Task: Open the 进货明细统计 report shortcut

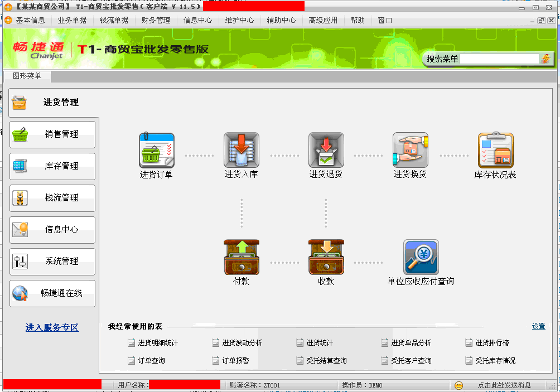Action: click(157, 343)
